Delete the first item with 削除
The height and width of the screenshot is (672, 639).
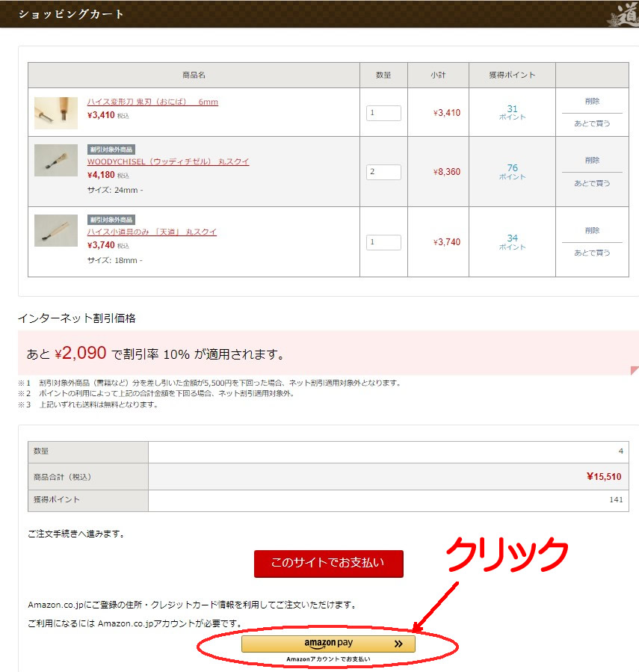point(592,101)
